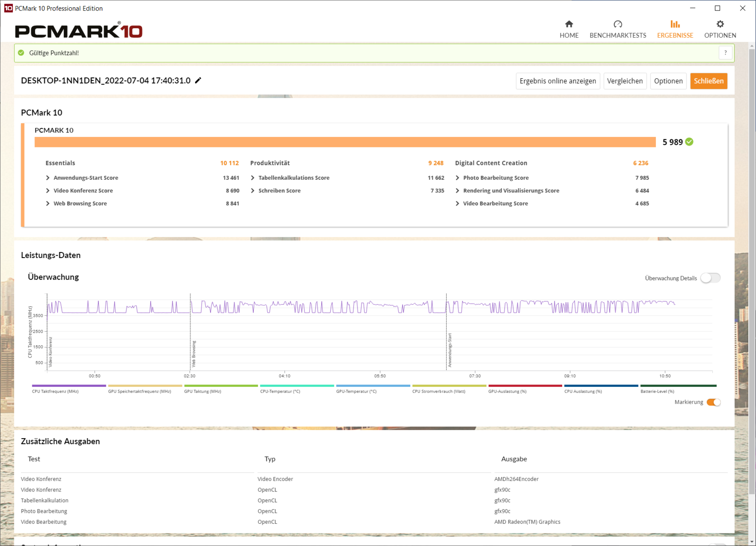
Task: Open the HOME section
Action: click(569, 29)
